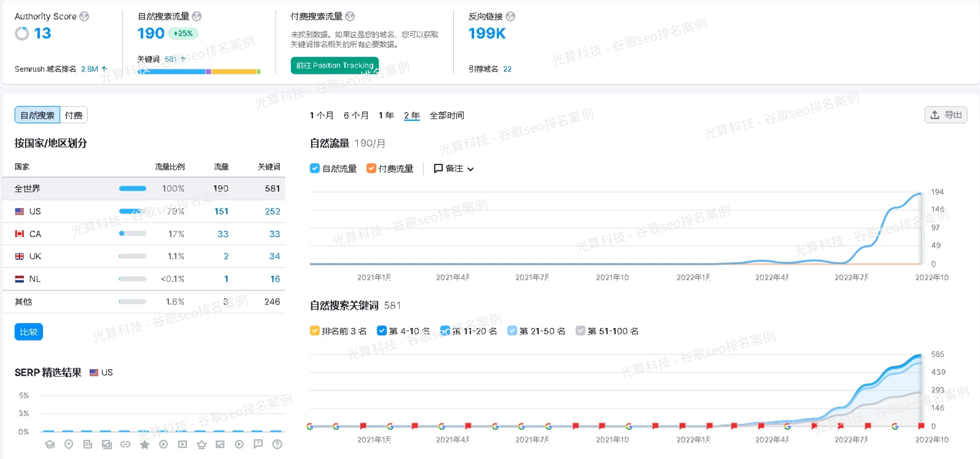Toggle the 付费流量 checkbox
Screen dimensions: 980x459
[371, 168]
